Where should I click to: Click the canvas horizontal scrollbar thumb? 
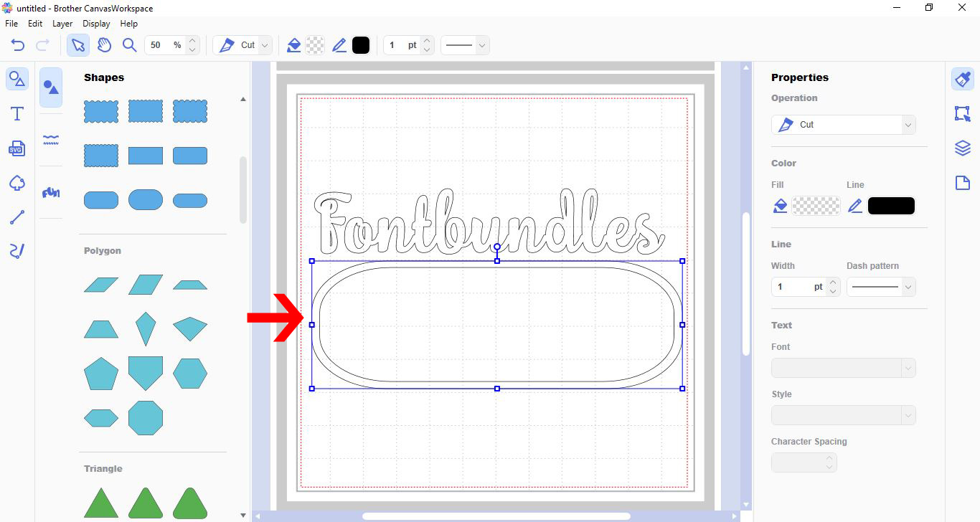pyautogui.click(x=496, y=516)
